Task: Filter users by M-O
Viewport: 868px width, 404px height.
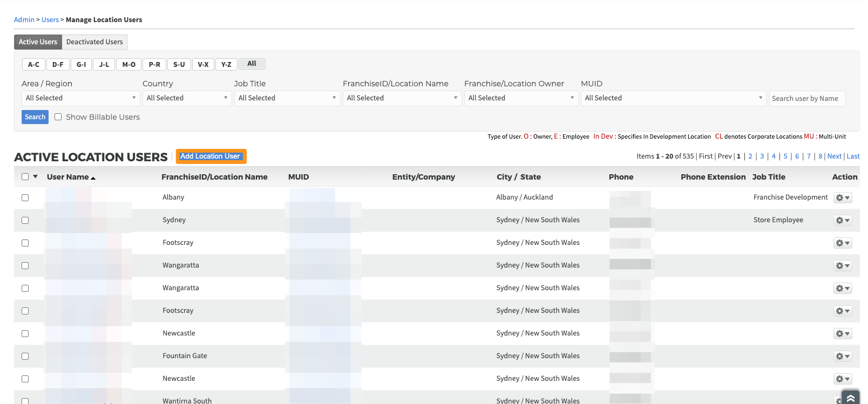Action: pyautogui.click(x=129, y=65)
